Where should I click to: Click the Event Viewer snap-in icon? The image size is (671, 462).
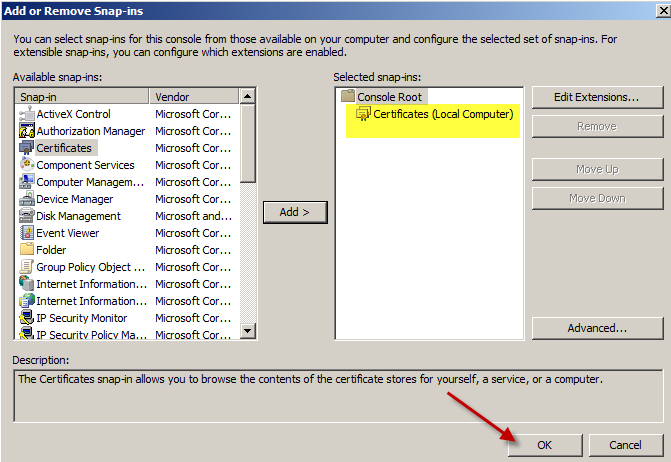pyautogui.click(x=27, y=233)
